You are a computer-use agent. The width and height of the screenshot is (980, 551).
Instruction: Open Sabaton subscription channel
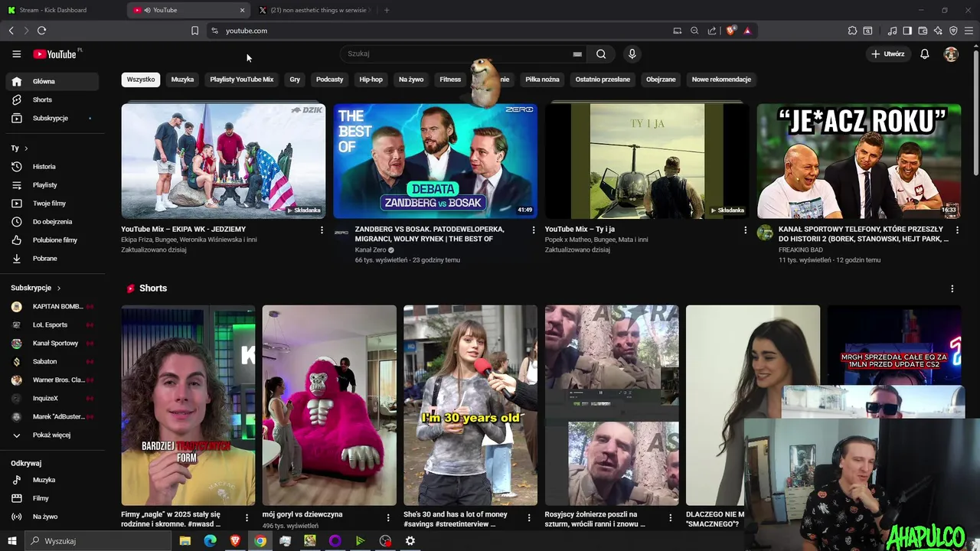pyautogui.click(x=52, y=361)
